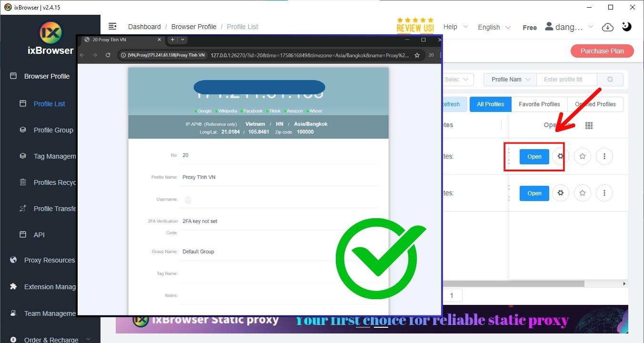Open more options menu for first profile
This screenshot has width=644, height=343.
tap(604, 156)
